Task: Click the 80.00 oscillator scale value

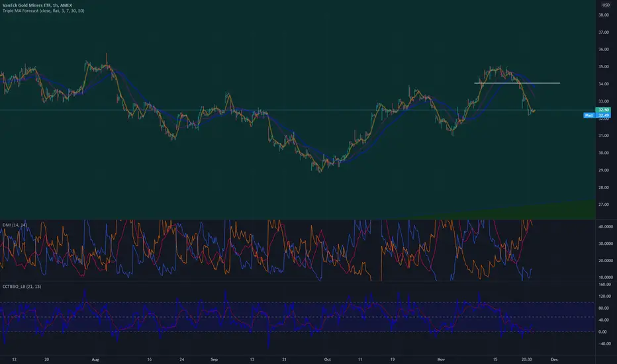Action: pos(604,308)
